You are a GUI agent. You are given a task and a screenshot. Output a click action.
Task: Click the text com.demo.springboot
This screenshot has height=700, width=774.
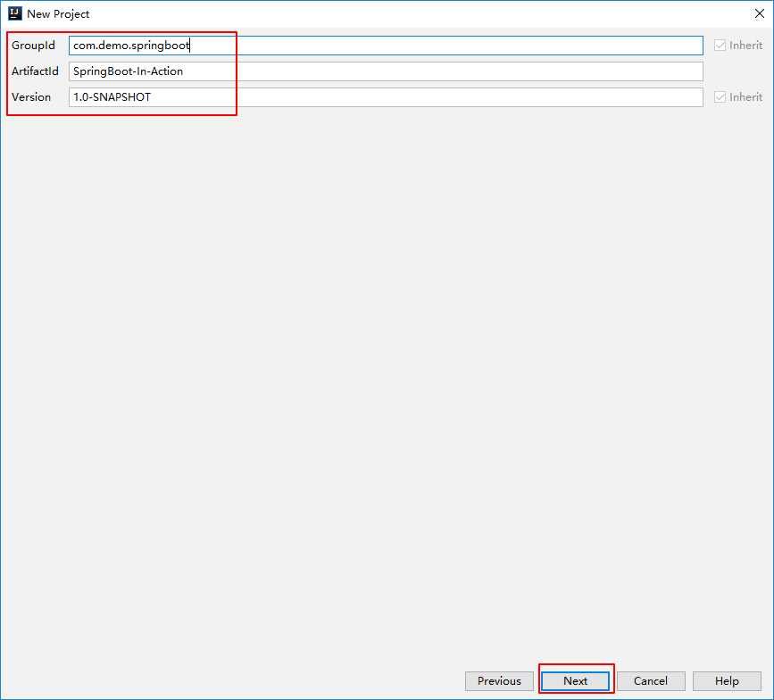coord(129,45)
